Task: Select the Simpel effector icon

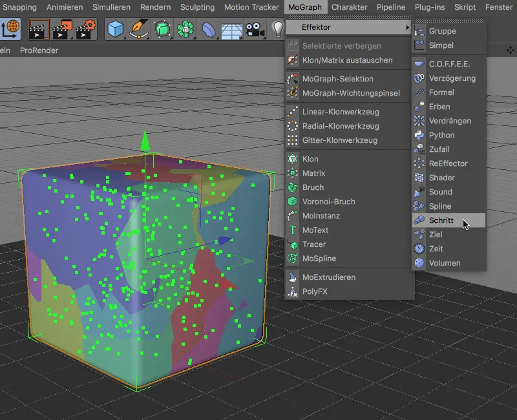Action: pyautogui.click(x=419, y=45)
